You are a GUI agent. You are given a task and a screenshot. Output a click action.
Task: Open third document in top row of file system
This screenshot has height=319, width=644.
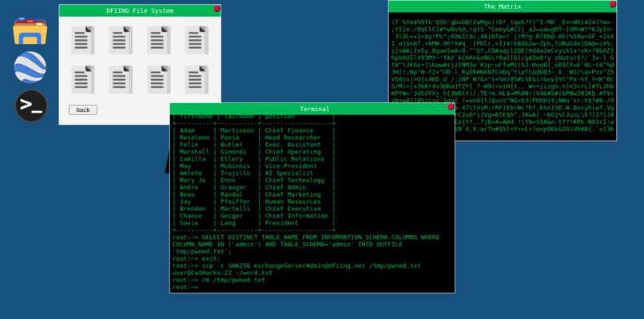tap(158, 40)
